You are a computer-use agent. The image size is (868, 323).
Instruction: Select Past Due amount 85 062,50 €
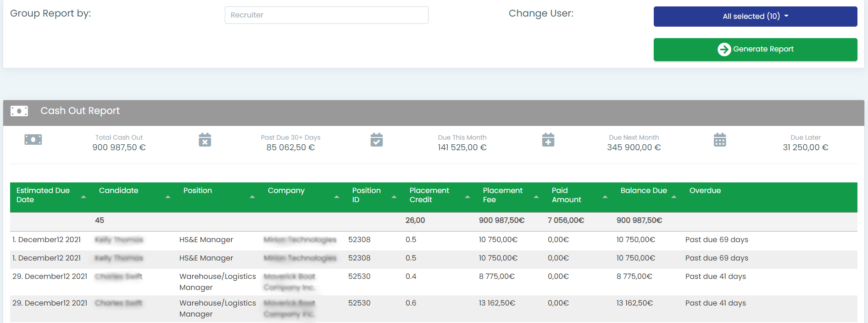tap(290, 147)
